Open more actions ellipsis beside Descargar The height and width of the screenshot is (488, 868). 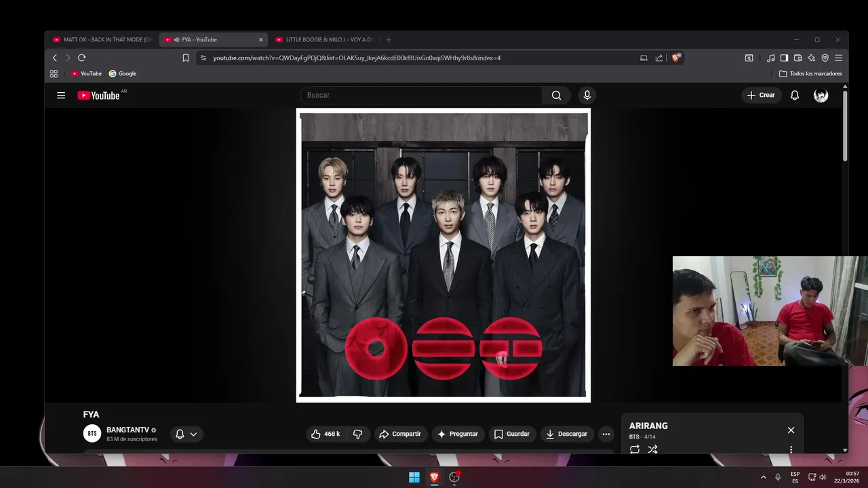[606, 434]
